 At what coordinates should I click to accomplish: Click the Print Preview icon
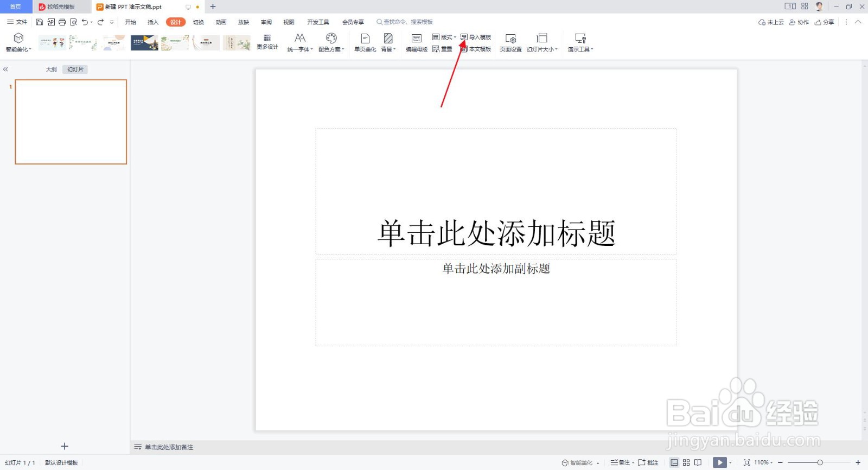point(74,22)
